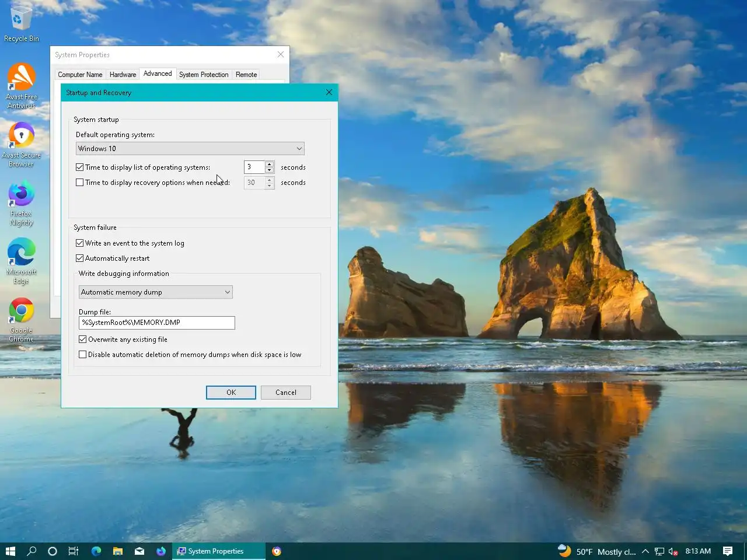Increase operating systems list time spinner
The width and height of the screenshot is (747, 560).
tap(270, 164)
